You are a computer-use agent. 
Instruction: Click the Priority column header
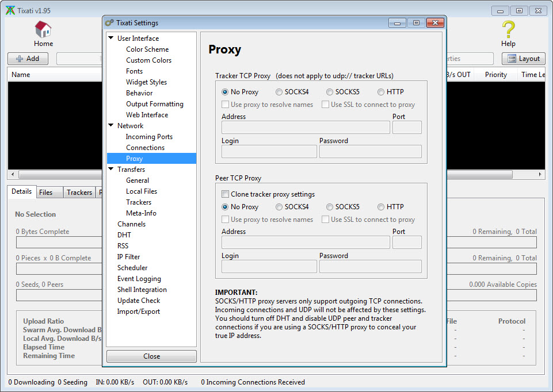coord(495,75)
